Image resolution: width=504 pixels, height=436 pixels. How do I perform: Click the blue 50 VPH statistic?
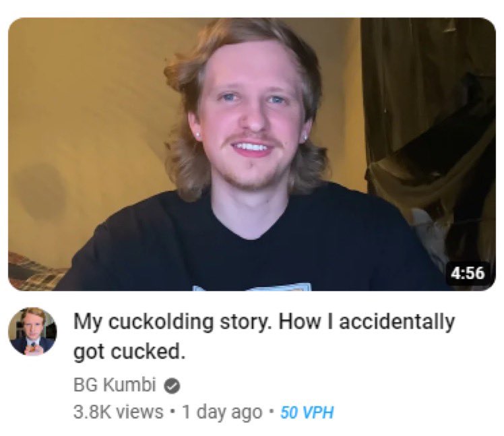tap(307, 412)
